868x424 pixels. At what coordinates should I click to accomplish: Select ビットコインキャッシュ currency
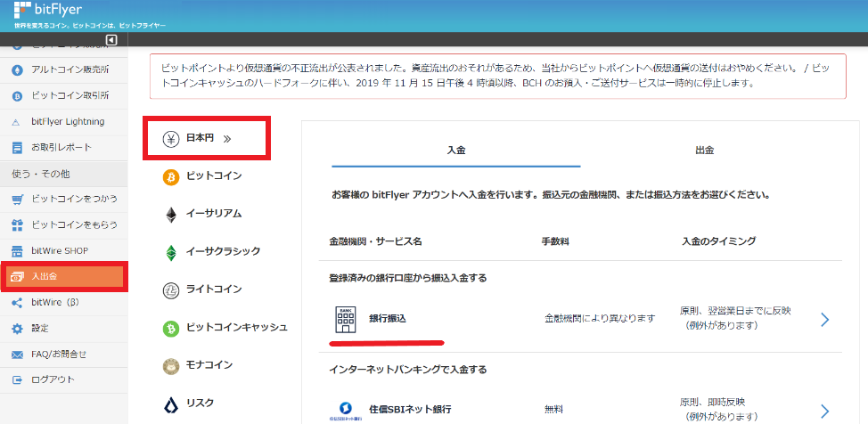237,328
